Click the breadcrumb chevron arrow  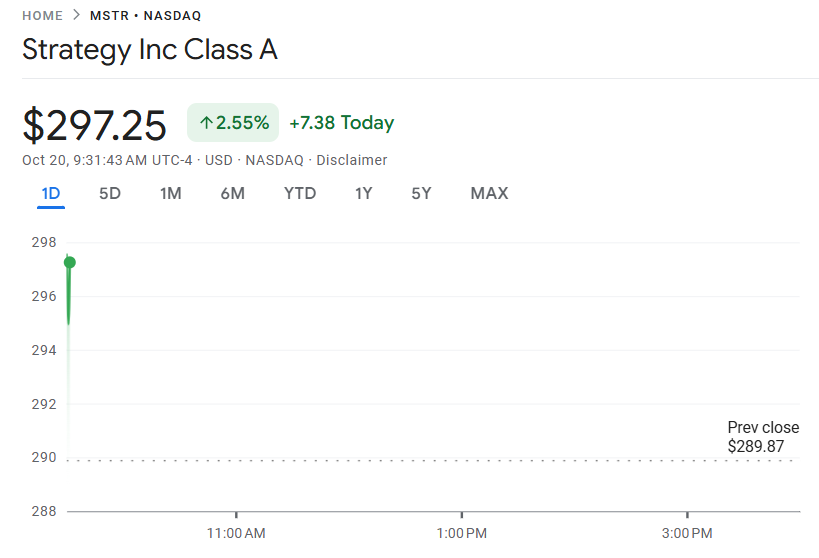pos(76,16)
